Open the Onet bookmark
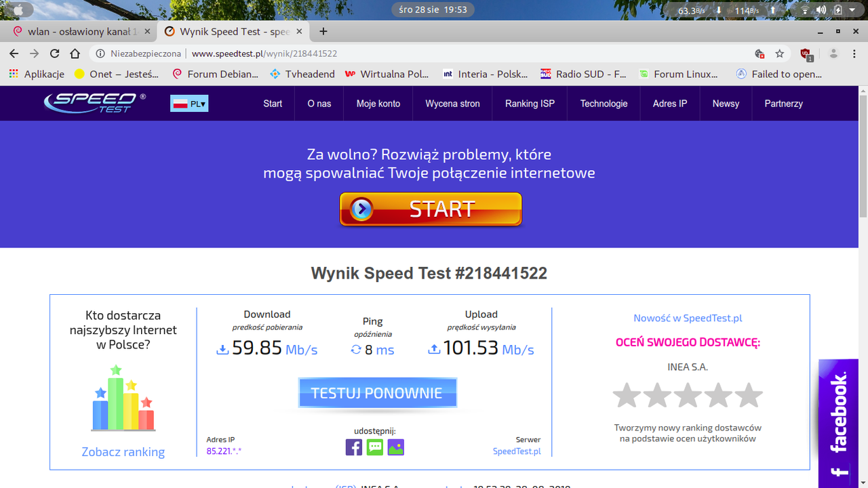This screenshot has width=868, height=488. [x=117, y=74]
